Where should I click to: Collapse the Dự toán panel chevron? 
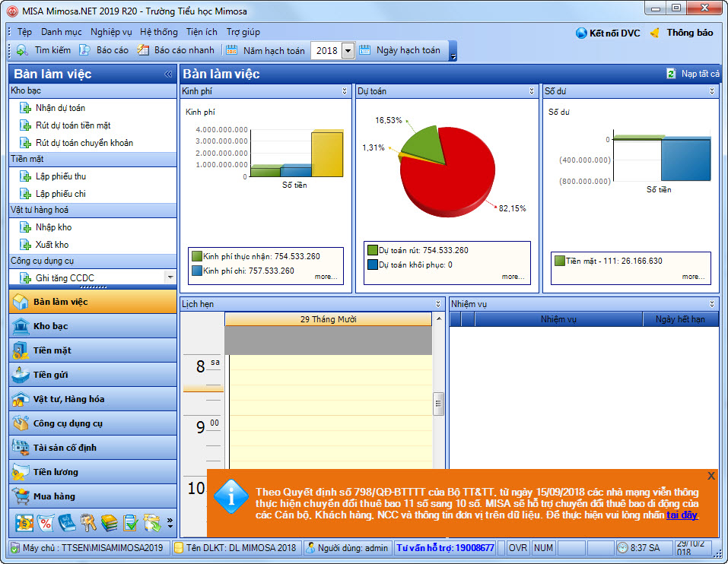pos(532,91)
